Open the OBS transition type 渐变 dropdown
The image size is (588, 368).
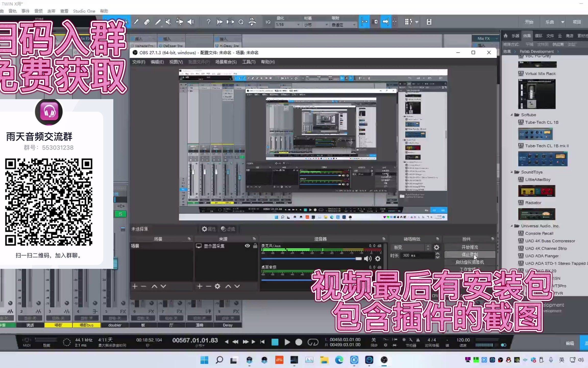pos(411,247)
